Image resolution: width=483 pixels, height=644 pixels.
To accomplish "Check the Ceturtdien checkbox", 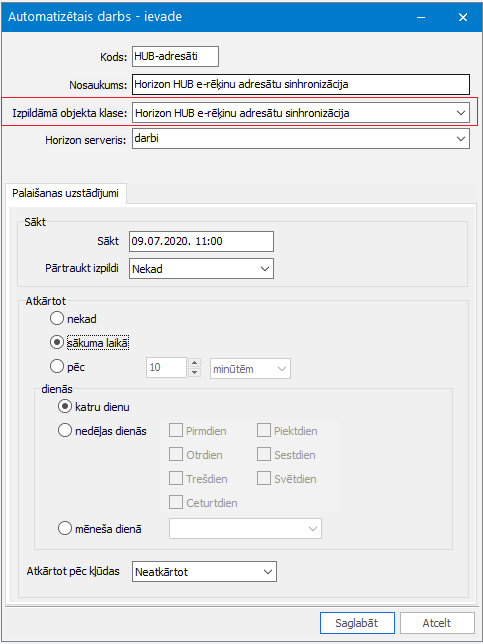I will (x=176, y=503).
